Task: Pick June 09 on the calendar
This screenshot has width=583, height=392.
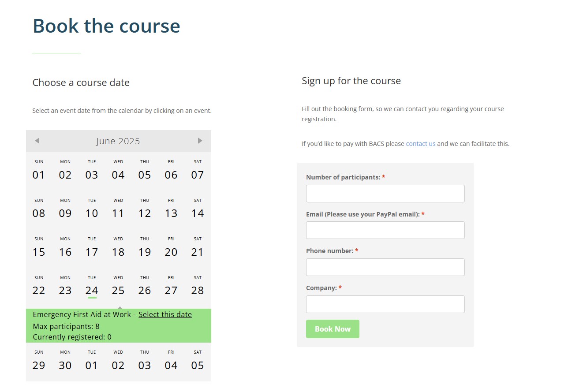Action: [x=65, y=213]
